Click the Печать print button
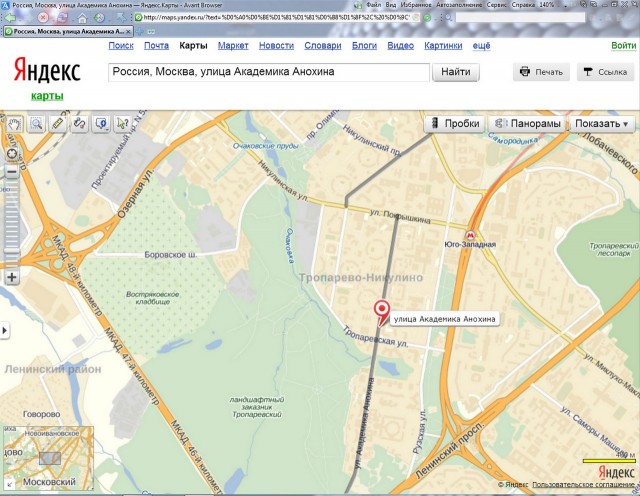The width and height of the screenshot is (640, 496). [x=541, y=72]
